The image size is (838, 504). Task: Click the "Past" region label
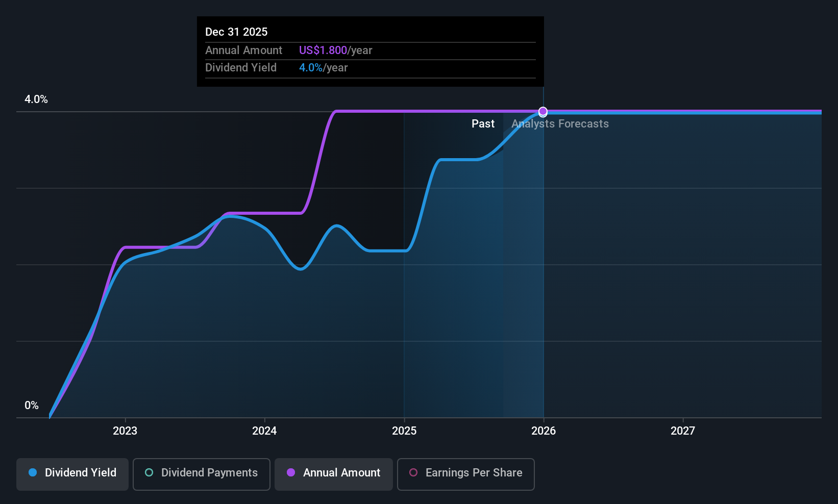(x=483, y=124)
